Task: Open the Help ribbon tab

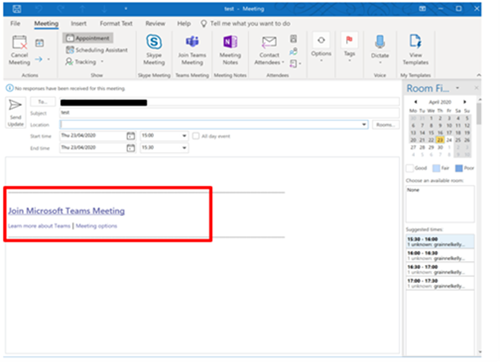Action: click(x=184, y=24)
